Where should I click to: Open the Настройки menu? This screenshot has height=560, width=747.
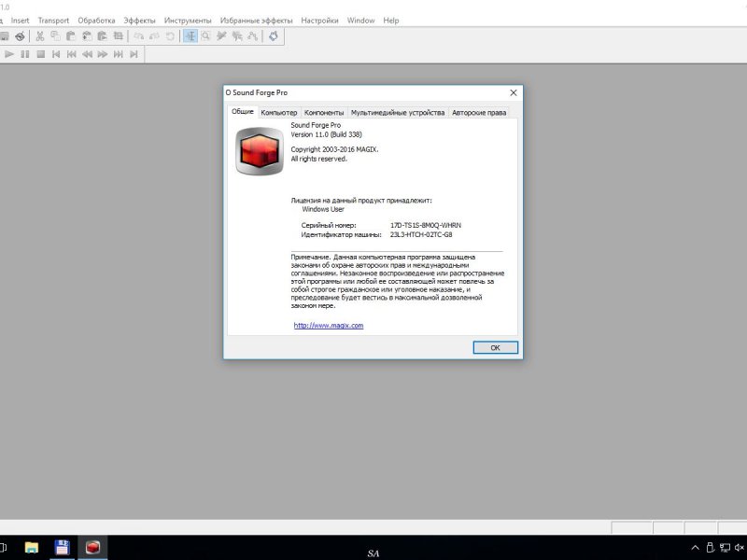(x=319, y=21)
